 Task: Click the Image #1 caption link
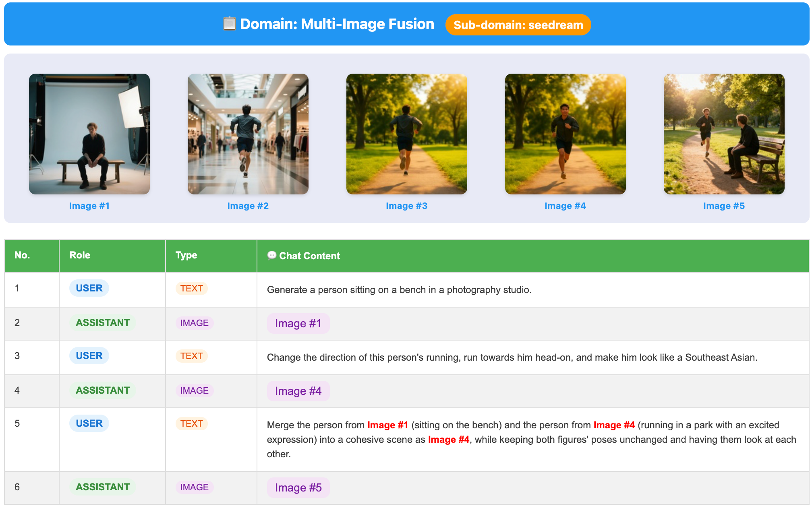[x=89, y=206]
